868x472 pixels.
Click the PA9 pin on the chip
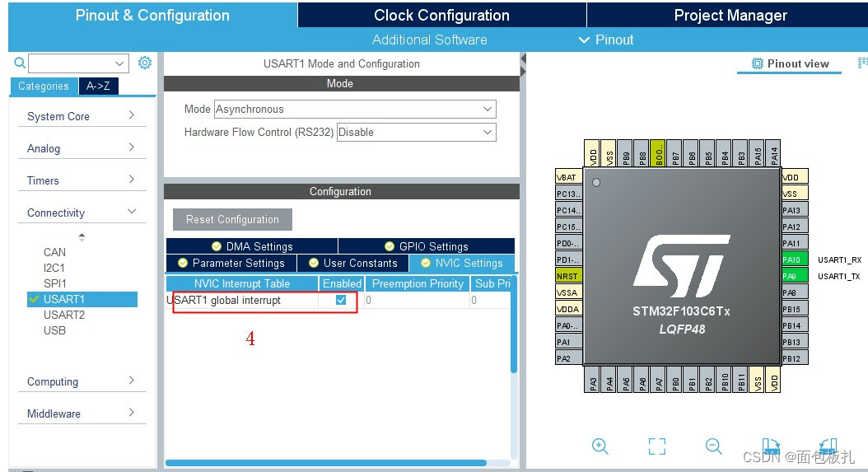point(795,276)
